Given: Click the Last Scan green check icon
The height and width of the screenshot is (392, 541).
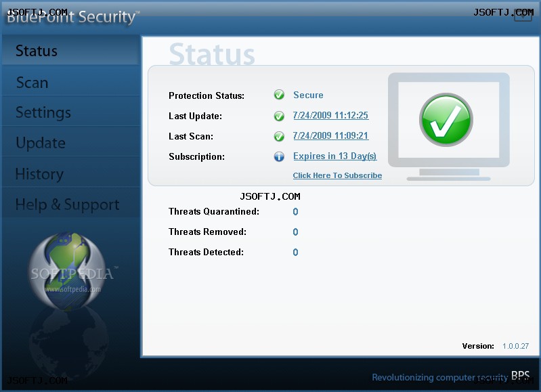Looking at the screenshot, I should click(279, 136).
